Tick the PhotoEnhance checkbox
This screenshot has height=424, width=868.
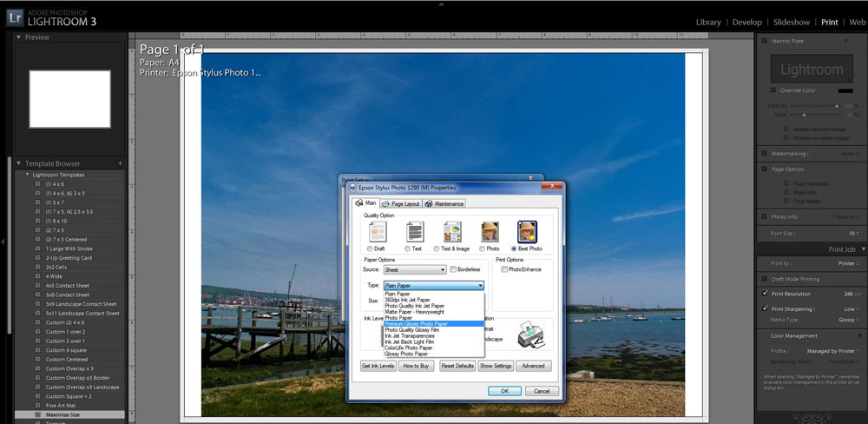coord(504,270)
